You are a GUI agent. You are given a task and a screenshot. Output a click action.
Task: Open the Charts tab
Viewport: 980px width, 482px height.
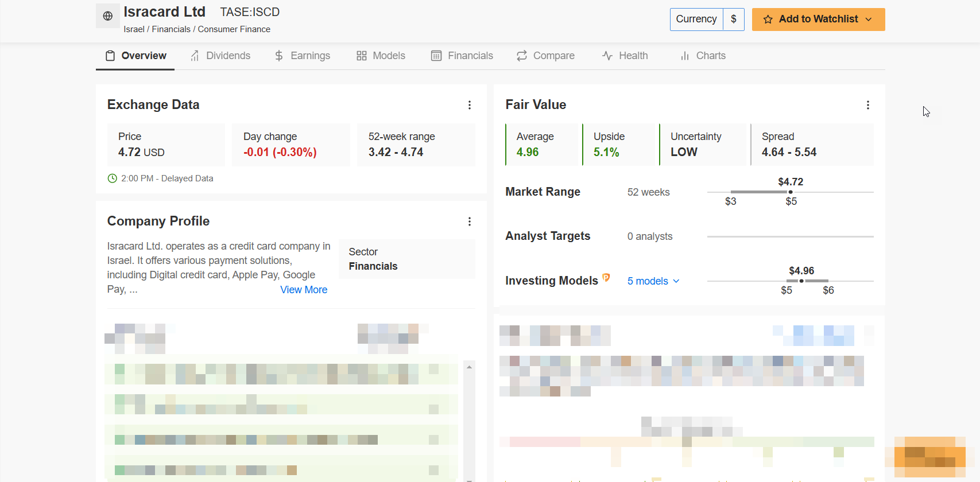[703, 56]
